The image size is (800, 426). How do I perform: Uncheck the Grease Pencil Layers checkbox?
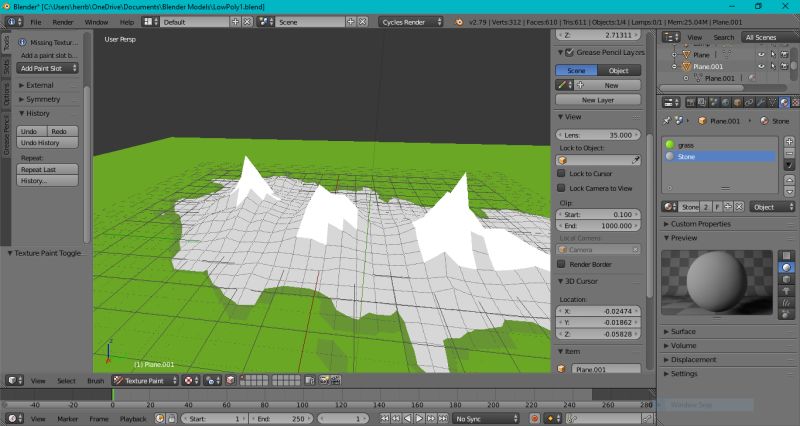570,52
